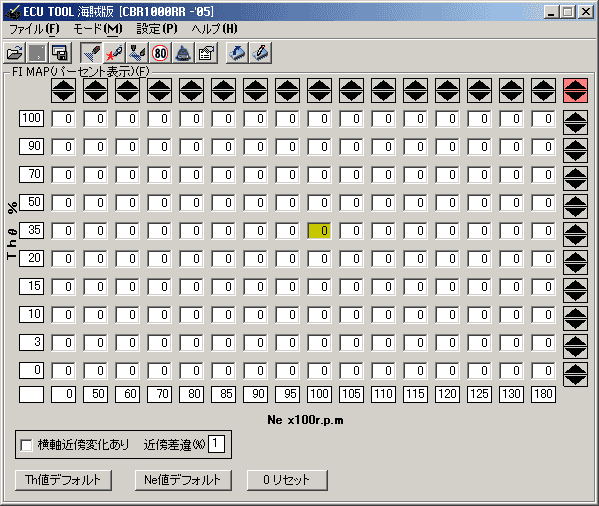Image resolution: width=599 pixels, height=506 pixels.
Task: Click the down arrow beside the Th 20 row
Action: 575,268
